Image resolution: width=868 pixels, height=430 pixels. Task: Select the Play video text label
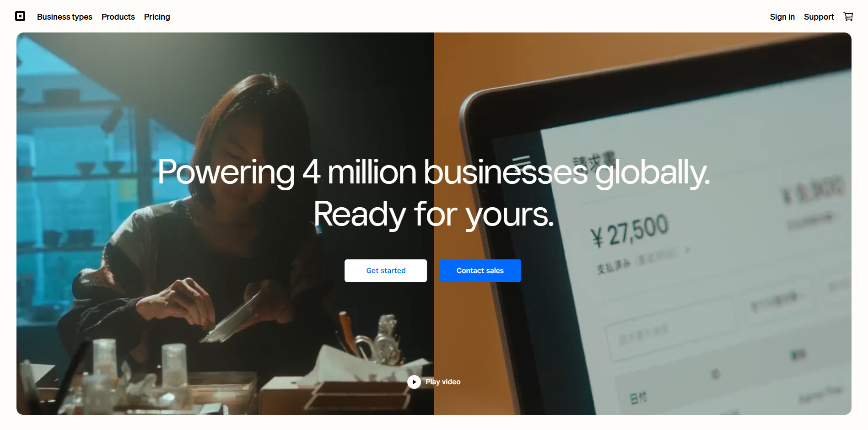(x=443, y=382)
